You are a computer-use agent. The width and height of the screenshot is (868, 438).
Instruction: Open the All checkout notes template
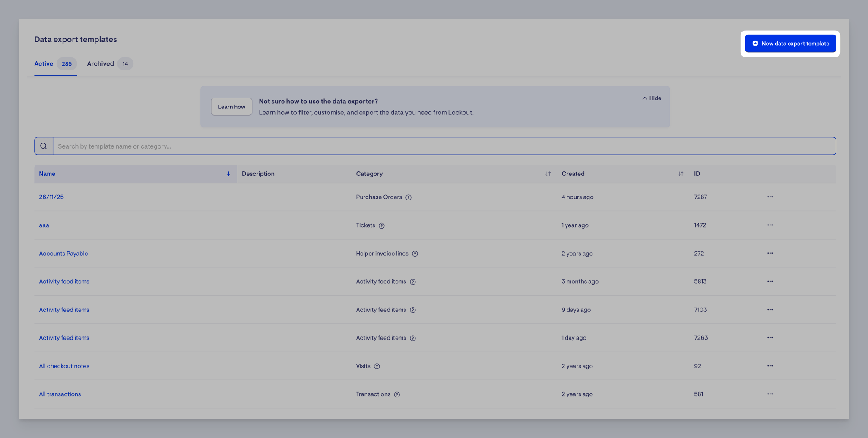[x=64, y=366]
